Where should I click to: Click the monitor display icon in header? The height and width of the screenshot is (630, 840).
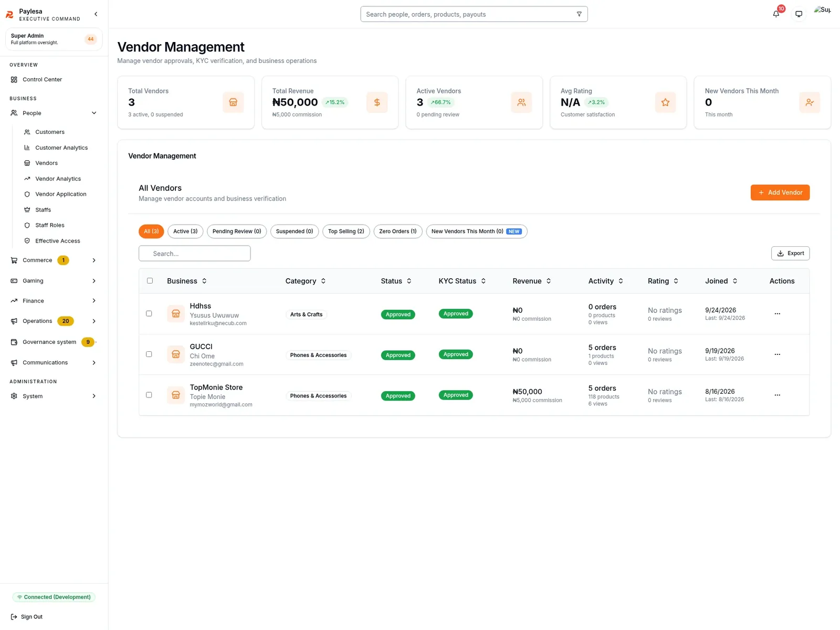799,14
